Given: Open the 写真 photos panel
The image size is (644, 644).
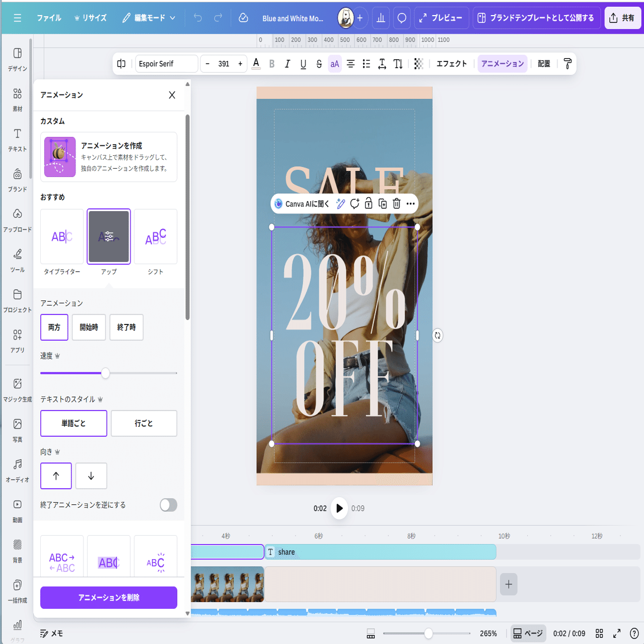Looking at the screenshot, I should tap(17, 431).
